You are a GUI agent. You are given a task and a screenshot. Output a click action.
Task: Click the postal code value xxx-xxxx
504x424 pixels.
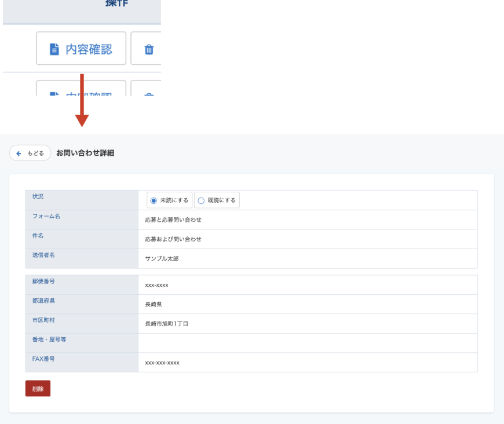[x=156, y=285]
